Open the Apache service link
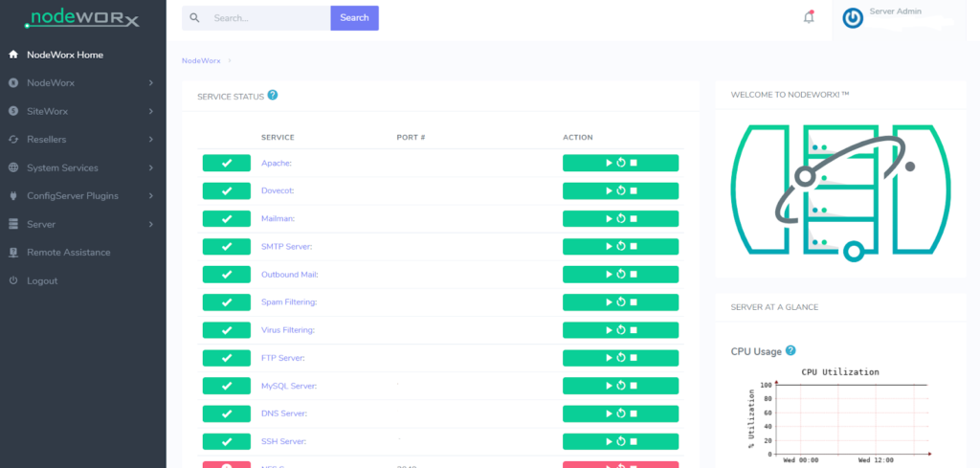980x468 pixels. (277, 163)
